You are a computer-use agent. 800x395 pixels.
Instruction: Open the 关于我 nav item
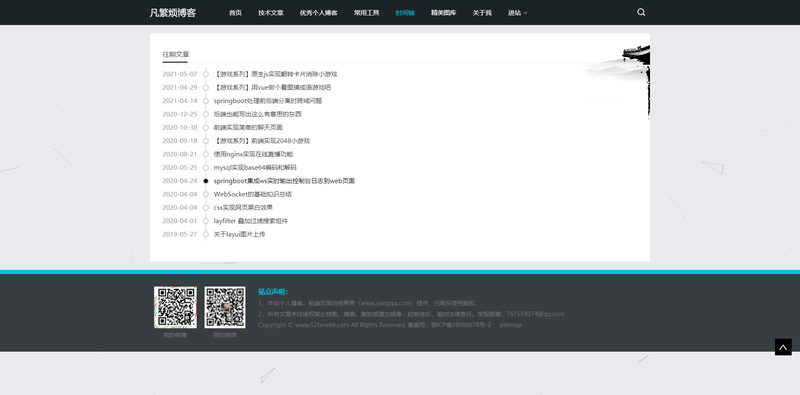pyautogui.click(x=482, y=13)
